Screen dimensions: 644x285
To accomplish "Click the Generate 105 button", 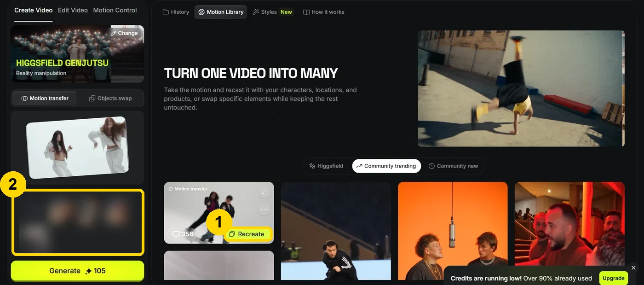I will tap(77, 271).
